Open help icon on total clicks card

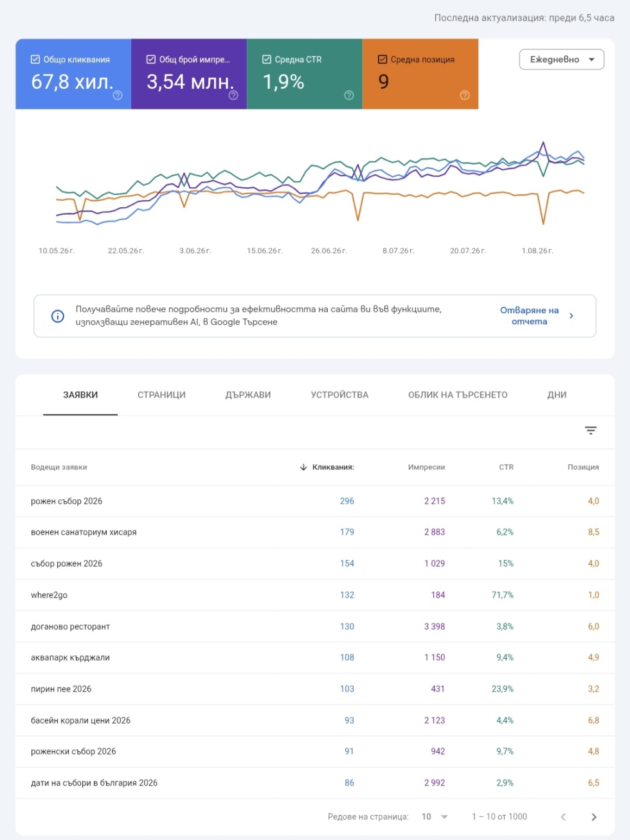point(118,95)
